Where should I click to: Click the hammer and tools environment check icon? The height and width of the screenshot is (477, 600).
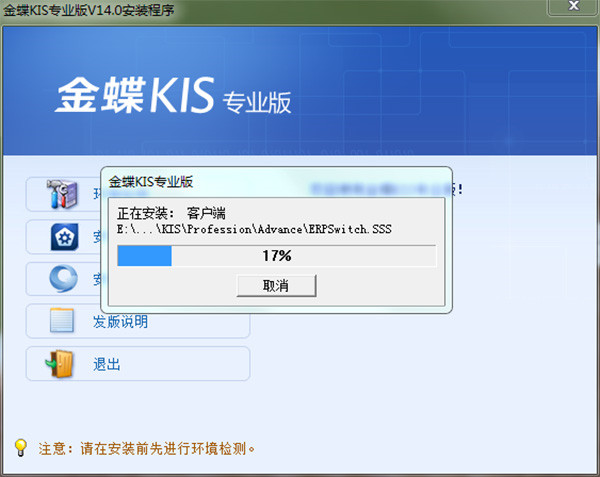coord(62,194)
